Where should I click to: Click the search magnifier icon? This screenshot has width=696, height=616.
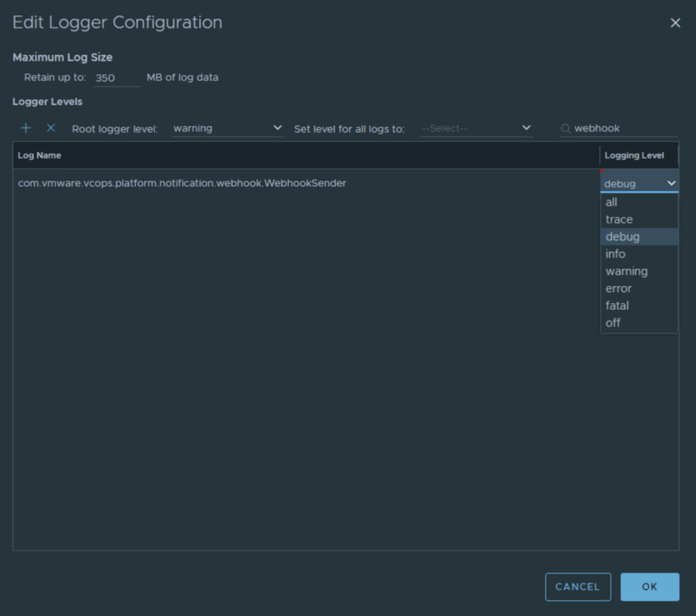click(565, 128)
